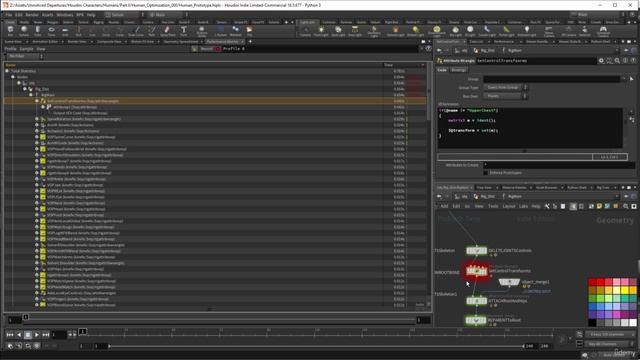
Task: Add a Spot Light from the shelf
Action: pos(338,31)
